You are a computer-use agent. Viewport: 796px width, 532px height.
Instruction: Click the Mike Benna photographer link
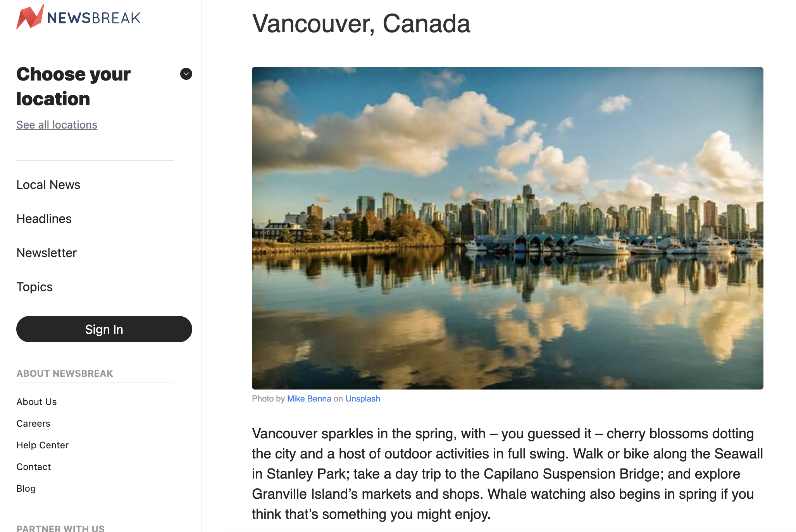(309, 399)
